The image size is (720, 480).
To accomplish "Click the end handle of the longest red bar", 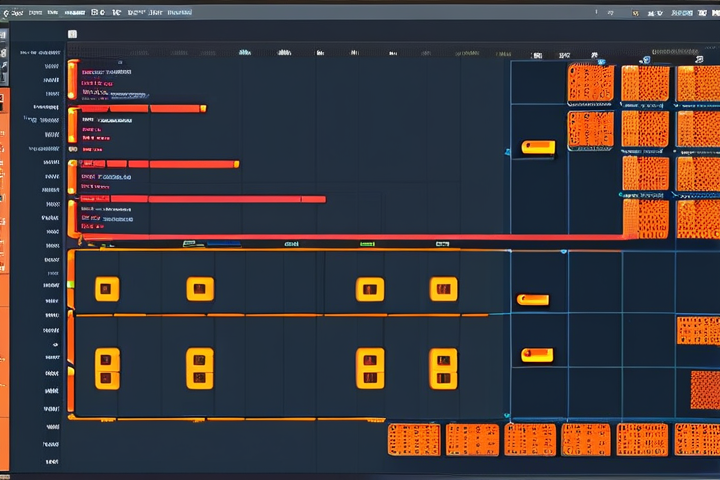I will (x=320, y=199).
